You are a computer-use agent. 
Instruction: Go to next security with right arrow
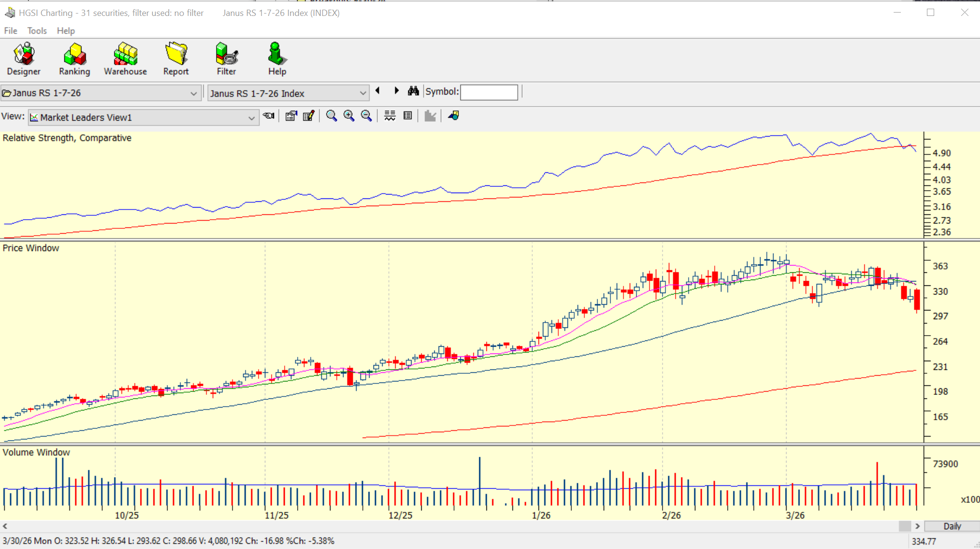coord(397,91)
